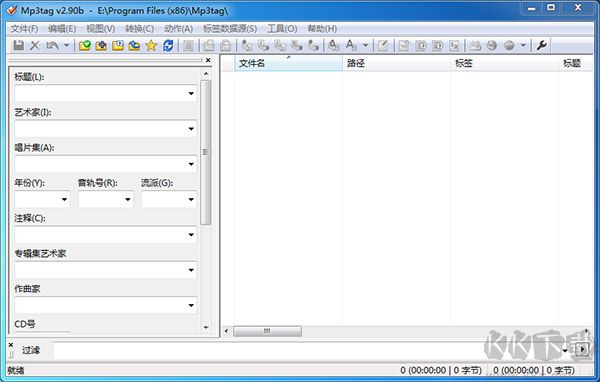
Task: Open the 动作(A) menu
Action: pyautogui.click(x=178, y=29)
